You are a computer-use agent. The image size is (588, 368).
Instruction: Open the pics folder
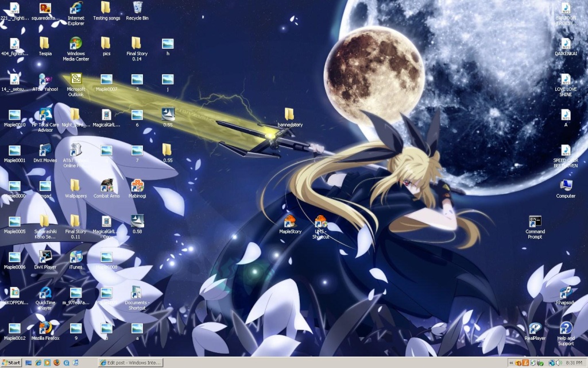(x=106, y=47)
